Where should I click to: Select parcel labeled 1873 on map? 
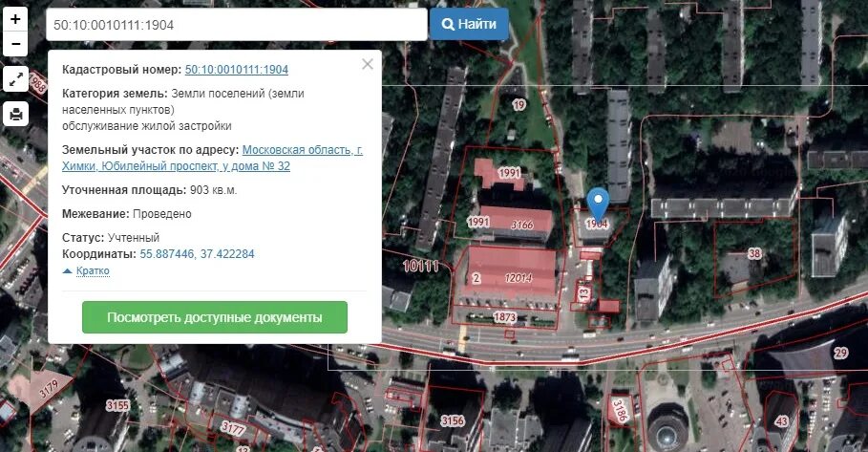tap(504, 317)
